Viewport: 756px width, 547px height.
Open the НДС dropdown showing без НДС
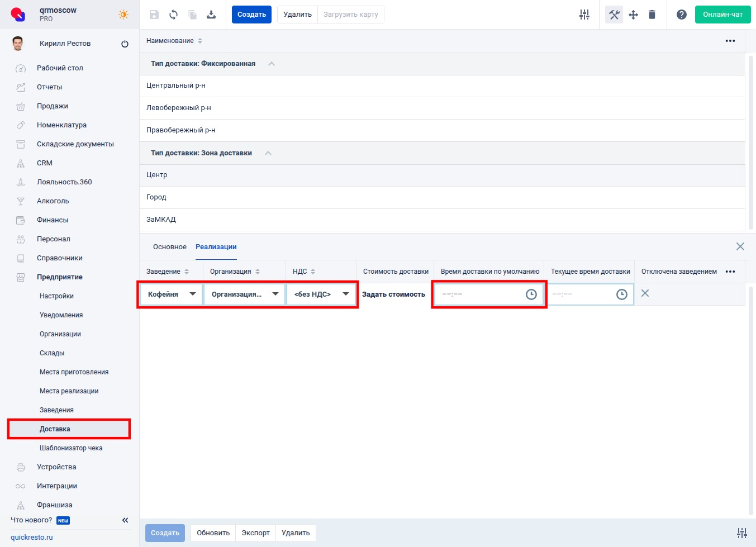point(321,294)
